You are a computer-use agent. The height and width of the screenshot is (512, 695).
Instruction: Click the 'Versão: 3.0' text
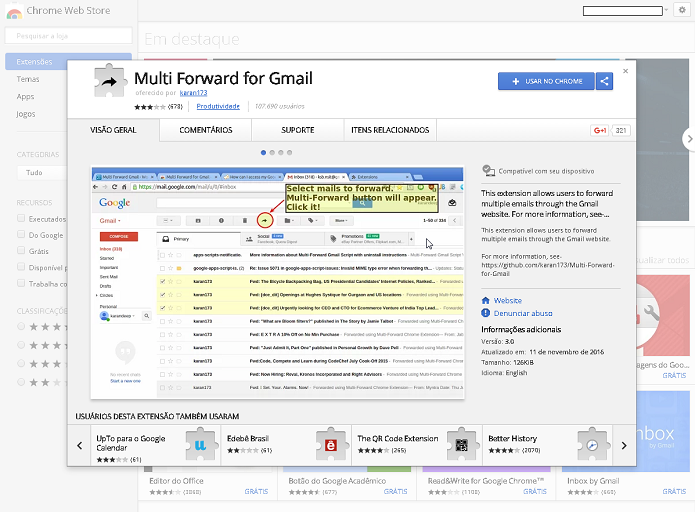(498, 342)
